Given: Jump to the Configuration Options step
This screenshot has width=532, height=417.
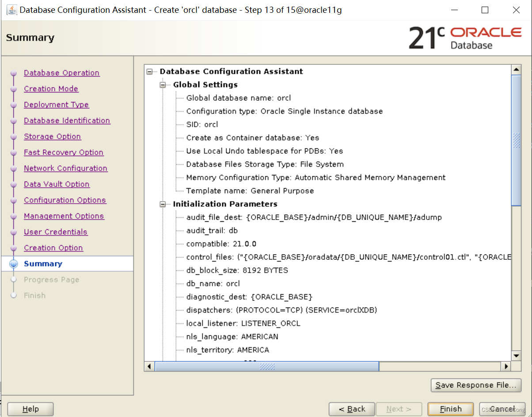Looking at the screenshot, I should (65, 200).
